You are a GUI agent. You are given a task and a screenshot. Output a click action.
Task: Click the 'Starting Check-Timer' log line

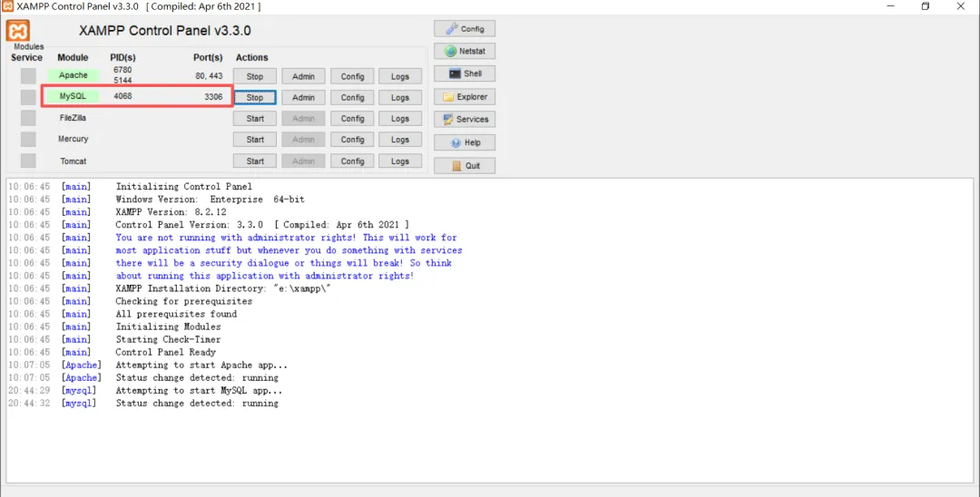click(168, 340)
